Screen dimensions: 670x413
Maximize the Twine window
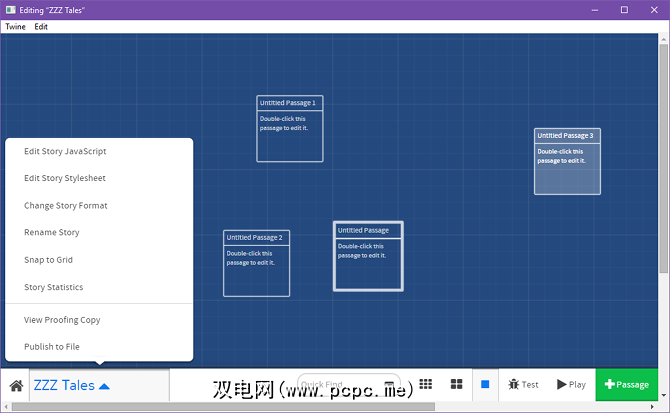click(x=624, y=10)
